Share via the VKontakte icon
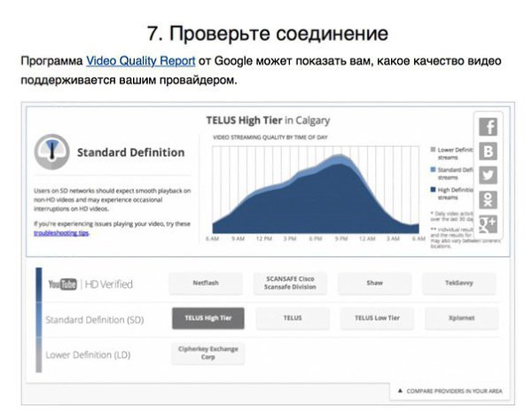532x420 pixels. click(x=488, y=152)
